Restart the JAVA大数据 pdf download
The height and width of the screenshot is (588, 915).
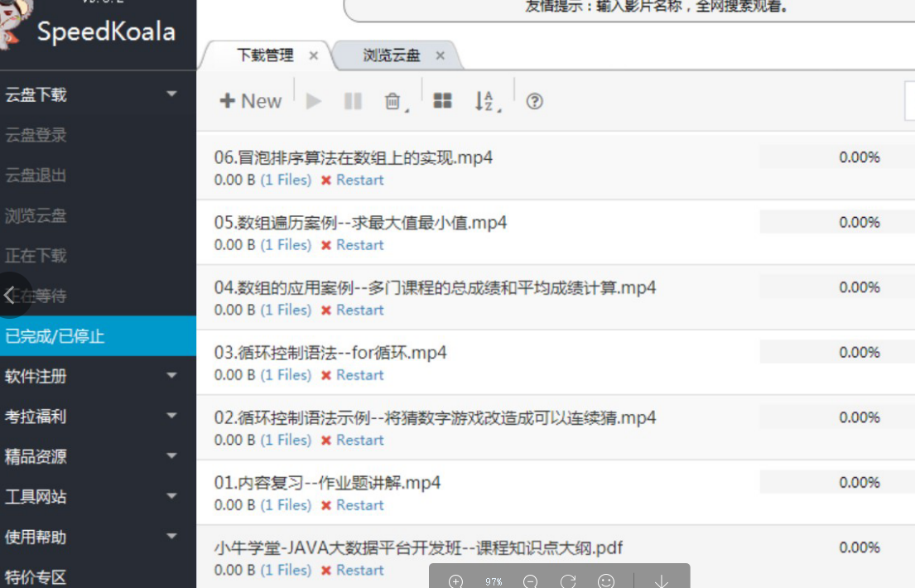[x=359, y=570]
